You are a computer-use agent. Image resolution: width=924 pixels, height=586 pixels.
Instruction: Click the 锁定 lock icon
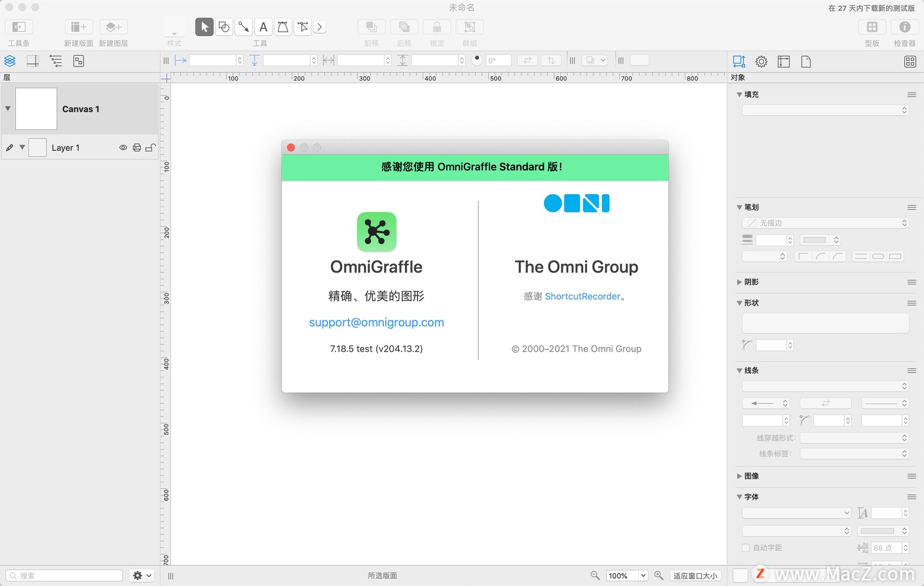tap(437, 27)
